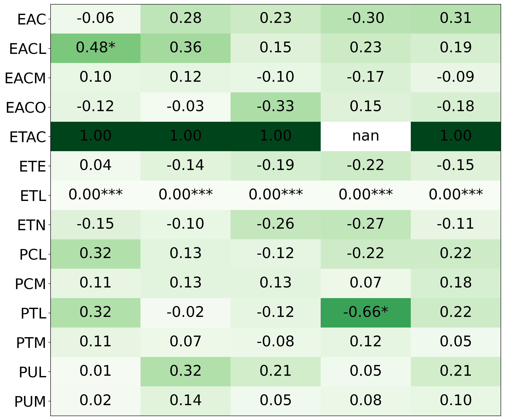The height and width of the screenshot is (420, 505).
Task: Select the 0.36 cell in EACL row
Action: (185, 48)
